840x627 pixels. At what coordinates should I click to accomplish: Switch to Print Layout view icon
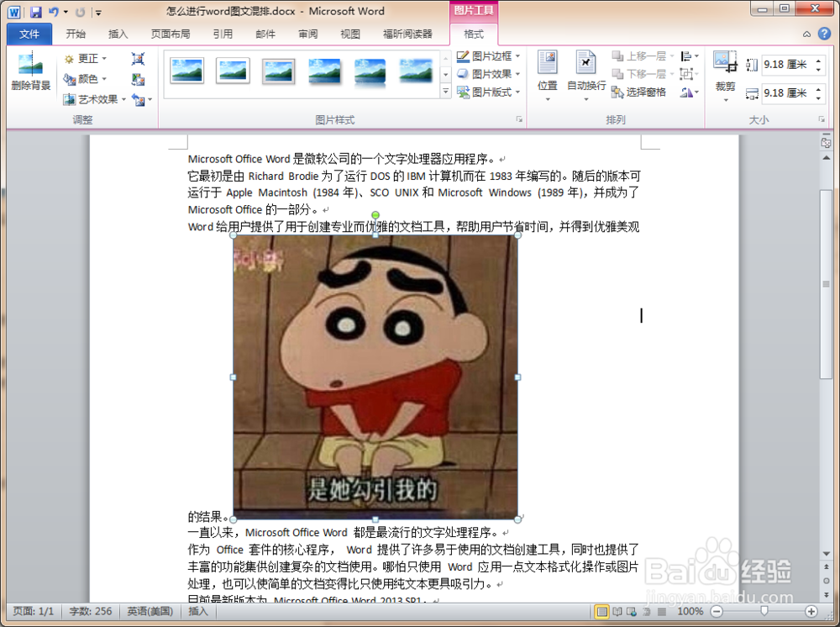(602, 612)
